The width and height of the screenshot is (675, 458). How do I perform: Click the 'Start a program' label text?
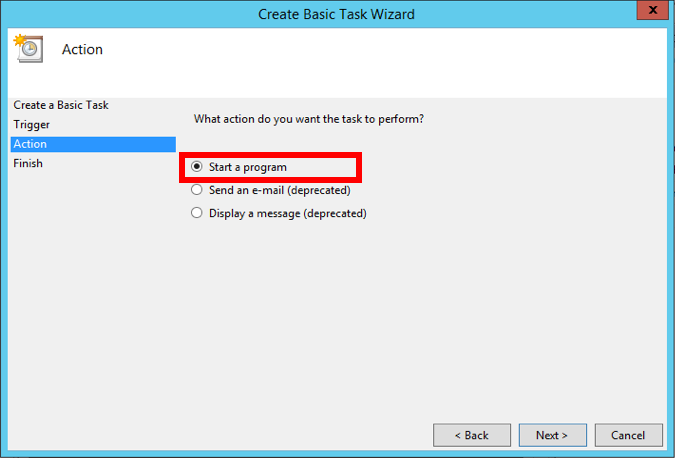click(x=248, y=167)
